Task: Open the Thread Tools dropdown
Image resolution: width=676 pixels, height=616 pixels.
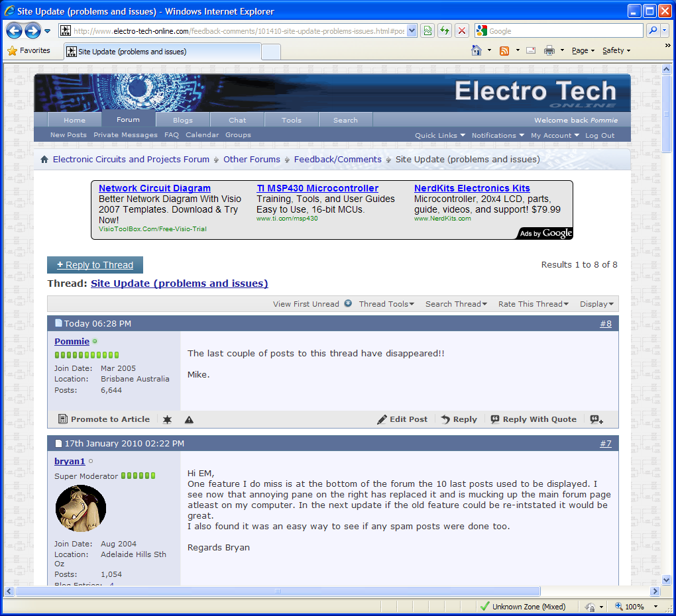Action: point(387,303)
